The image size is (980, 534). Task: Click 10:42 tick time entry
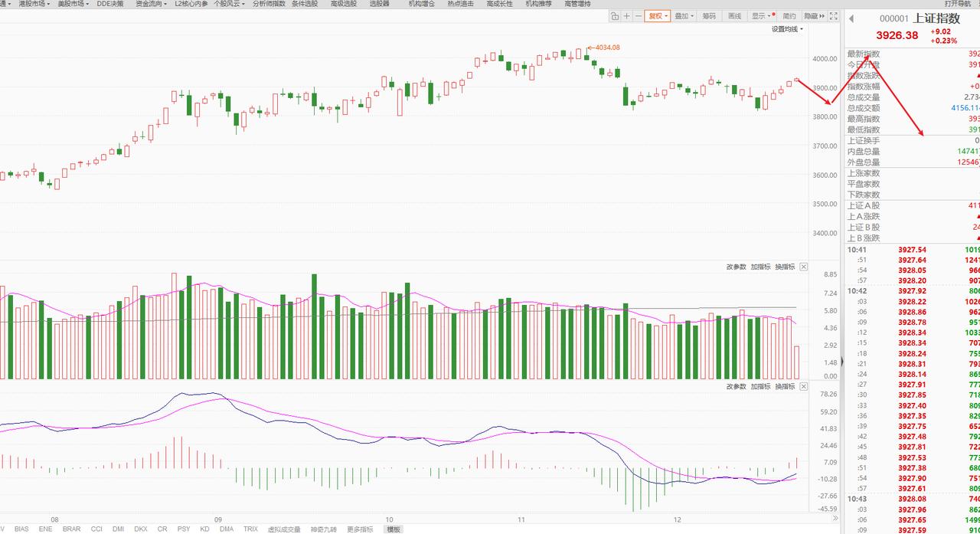pyautogui.click(x=857, y=291)
